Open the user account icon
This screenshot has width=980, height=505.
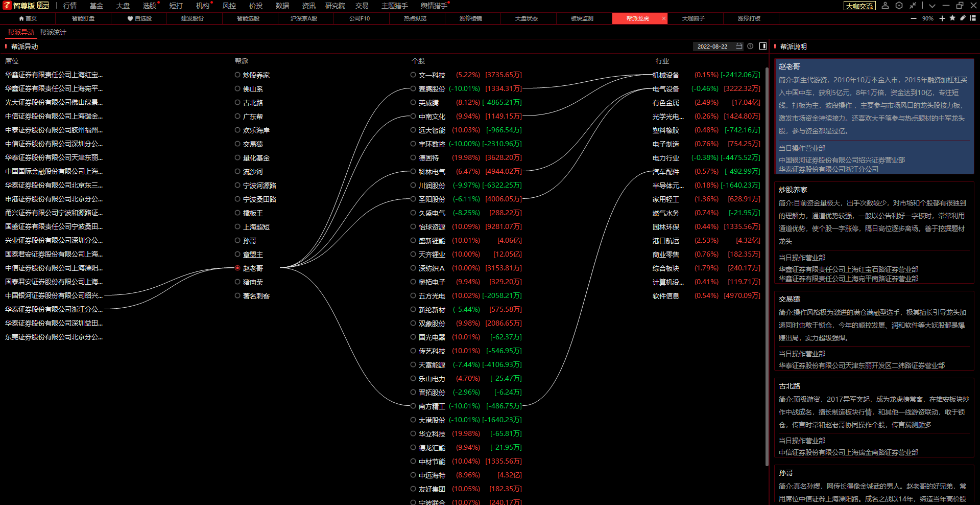886,6
